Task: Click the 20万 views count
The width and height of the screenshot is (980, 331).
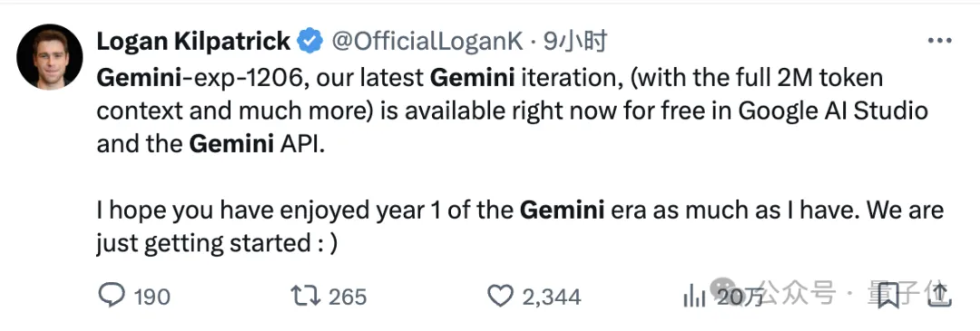Action: 740,296
